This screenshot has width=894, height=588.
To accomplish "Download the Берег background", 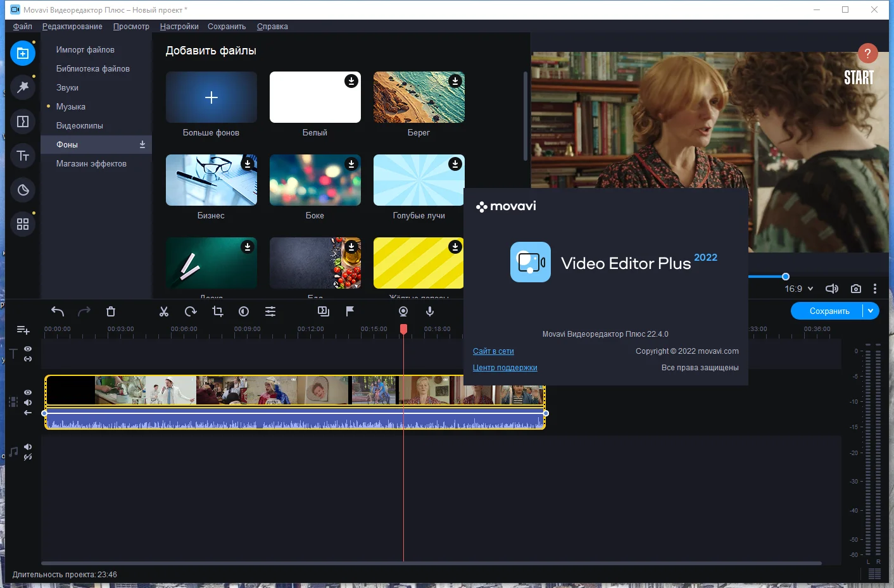I will tap(455, 81).
